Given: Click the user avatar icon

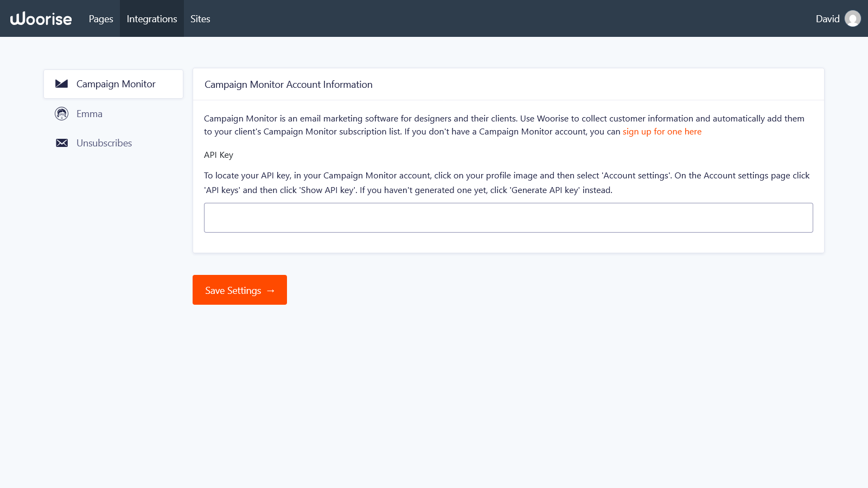Looking at the screenshot, I should tap(853, 19).
